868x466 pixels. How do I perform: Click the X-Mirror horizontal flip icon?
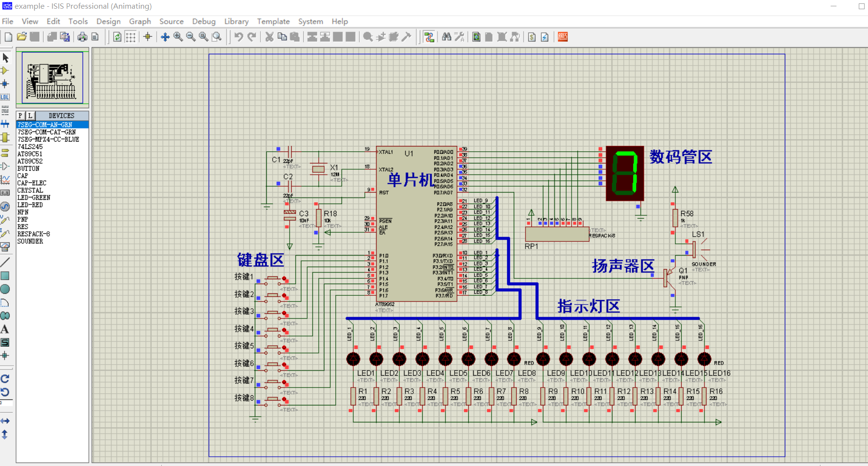tap(5, 421)
